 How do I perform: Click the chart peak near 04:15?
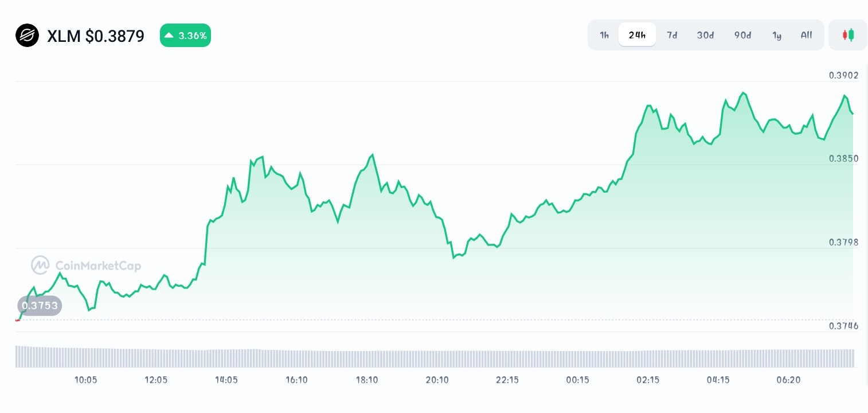tap(743, 93)
